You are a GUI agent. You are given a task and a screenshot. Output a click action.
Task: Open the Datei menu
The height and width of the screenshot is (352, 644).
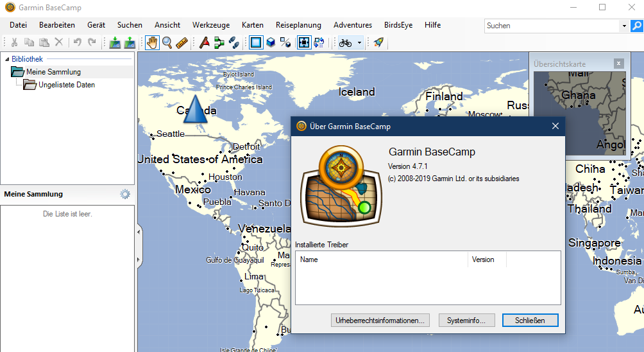point(18,25)
